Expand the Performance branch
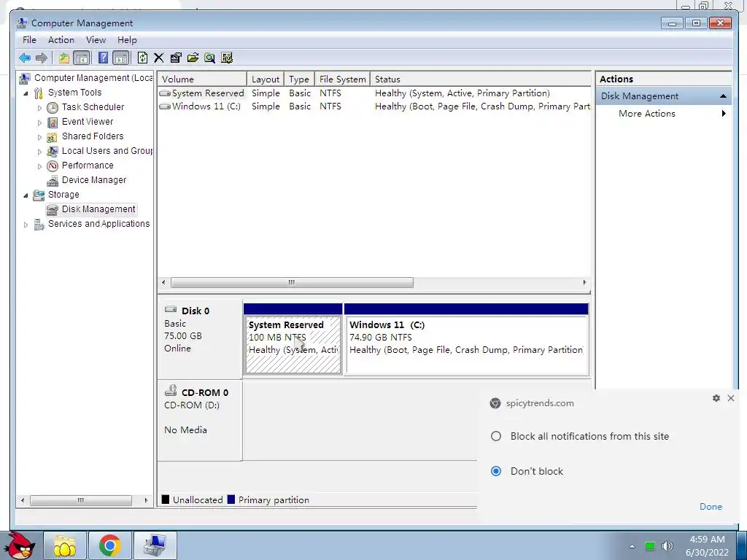Image resolution: width=747 pixels, height=560 pixels. pos(39,166)
